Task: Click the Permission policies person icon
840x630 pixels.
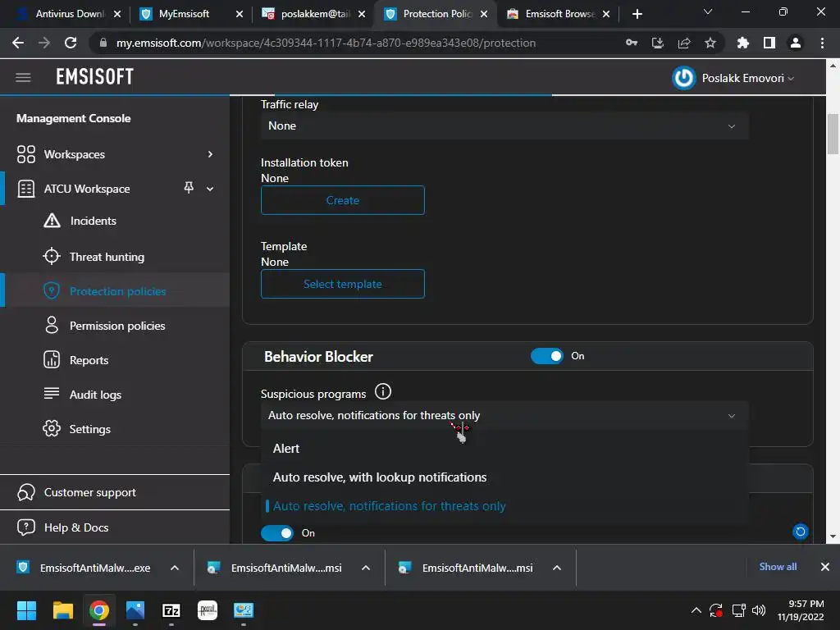Action: (x=52, y=325)
